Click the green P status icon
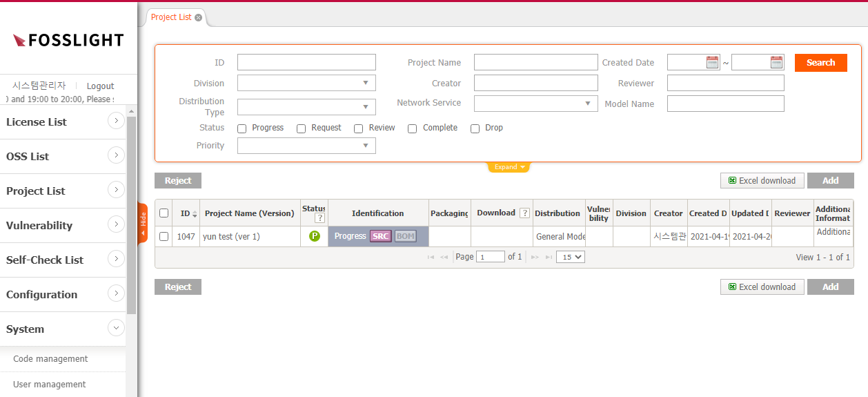868x397 pixels. click(315, 236)
